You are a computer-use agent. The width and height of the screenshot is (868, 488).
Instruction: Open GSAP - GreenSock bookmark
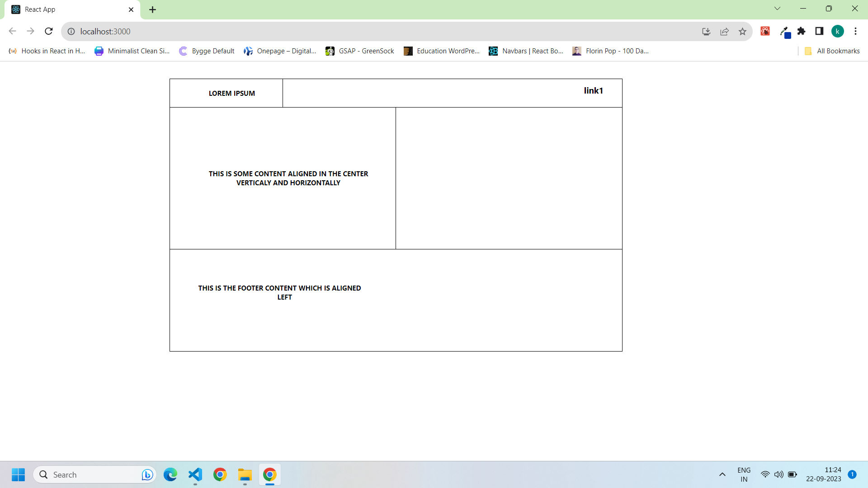(x=360, y=51)
